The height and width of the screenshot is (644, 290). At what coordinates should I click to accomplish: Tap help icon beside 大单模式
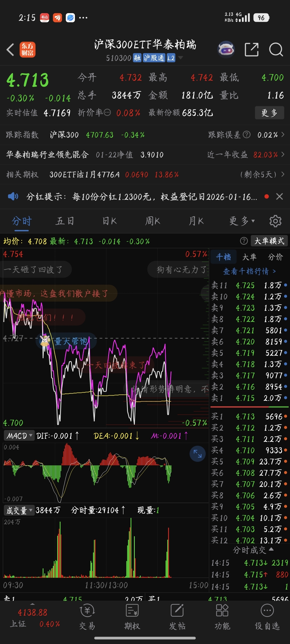click(244, 241)
